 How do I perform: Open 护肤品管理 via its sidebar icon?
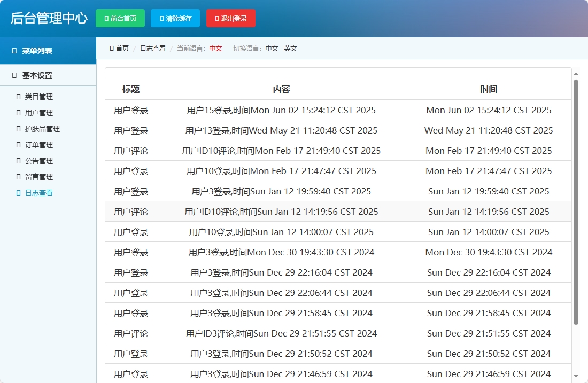pyautogui.click(x=19, y=129)
